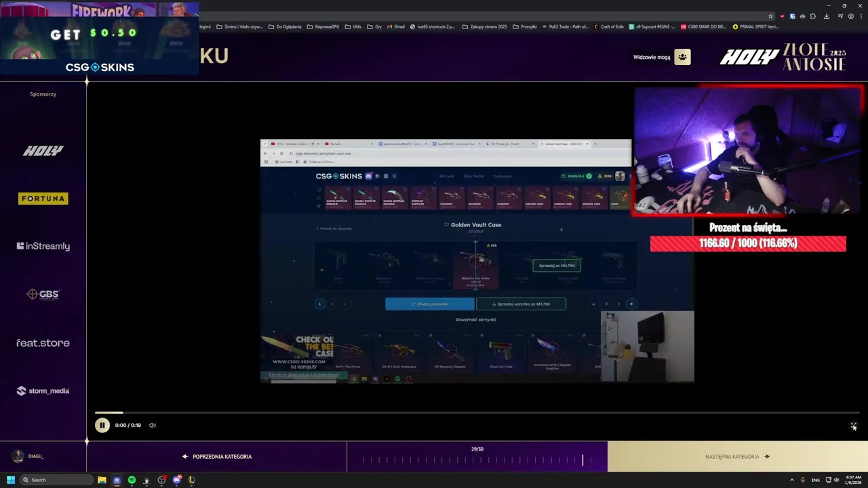Open the CX80 SMAR DO BIE... bookmark

tap(703, 26)
